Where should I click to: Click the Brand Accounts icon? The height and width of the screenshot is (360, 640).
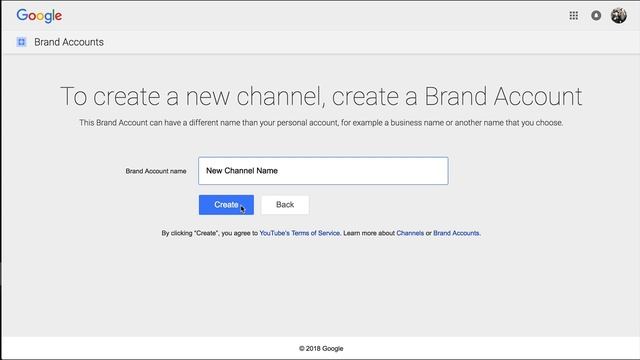coord(22,42)
